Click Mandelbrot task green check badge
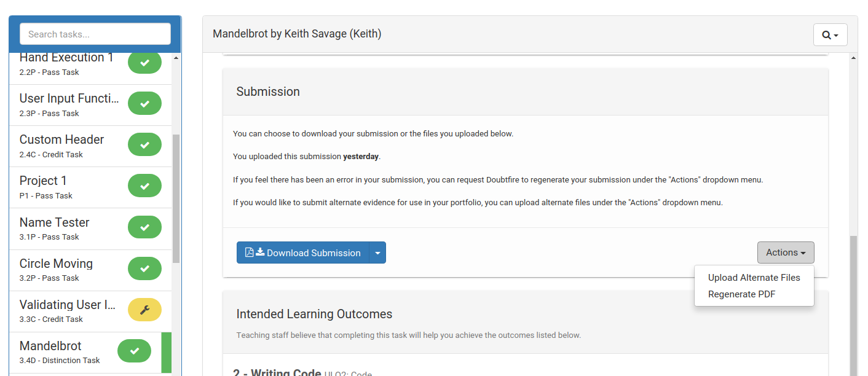This screenshot has width=868, height=376. (134, 351)
